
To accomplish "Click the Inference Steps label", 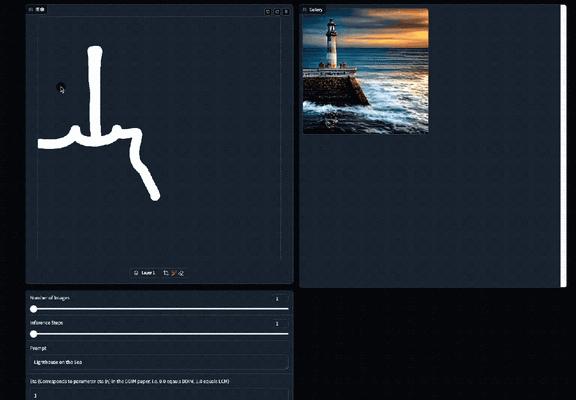I will pyautogui.click(x=47, y=323).
